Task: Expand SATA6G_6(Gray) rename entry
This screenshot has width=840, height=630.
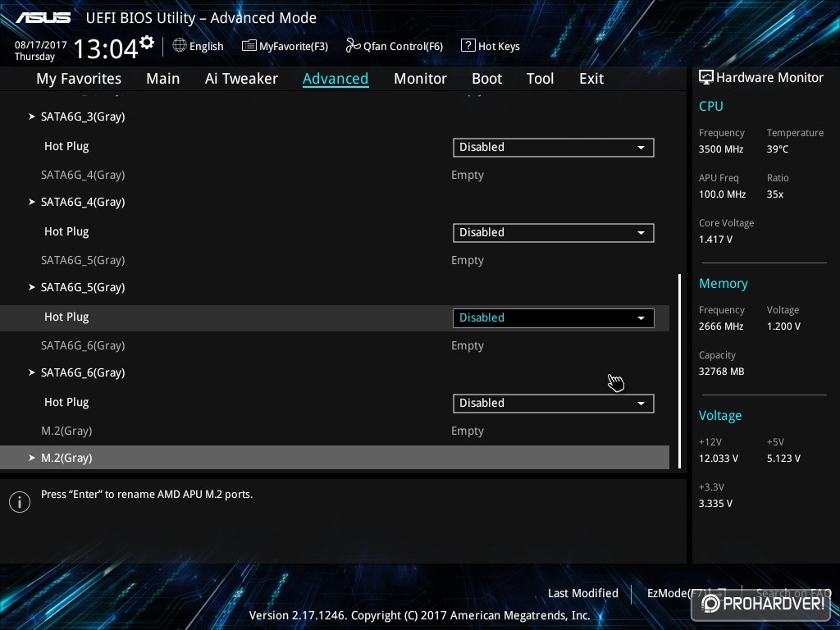Action: pyautogui.click(x=83, y=372)
